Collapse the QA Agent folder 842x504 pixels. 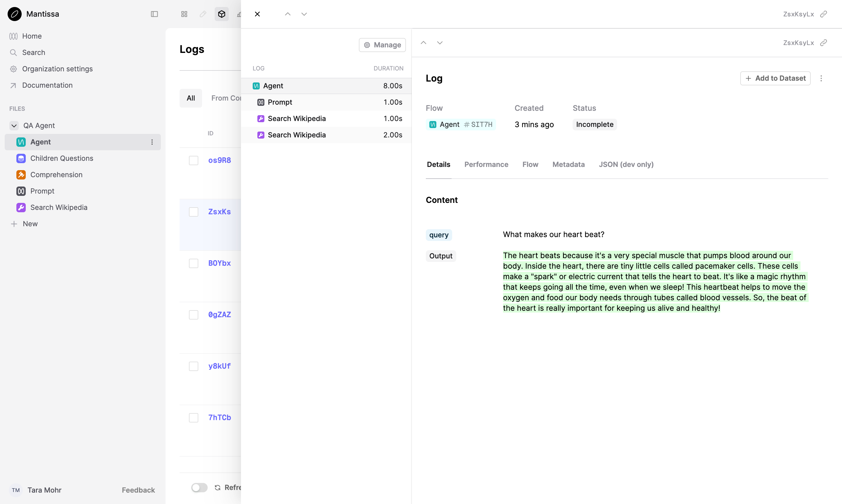tap(14, 126)
